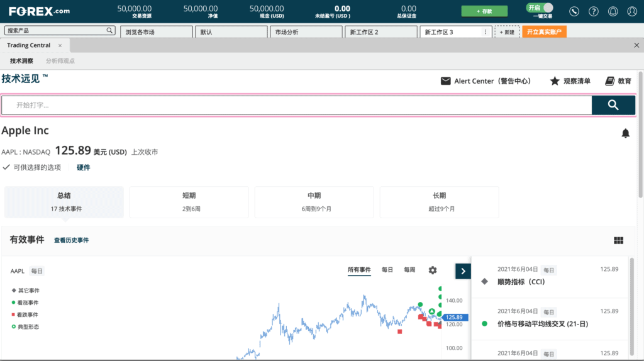Click the 每日 tag next to AAPL

pos(37,271)
